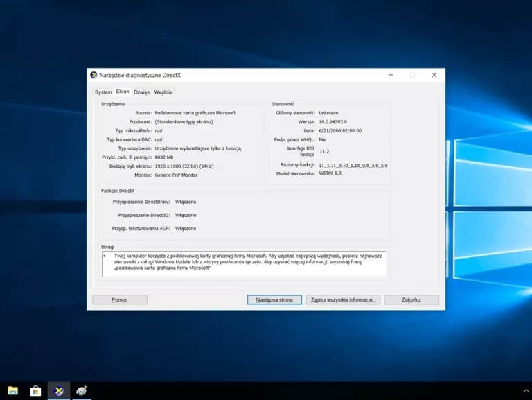Click the DirectX icon in title bar
Screen dimensions: 532x400
coord(94,75)
